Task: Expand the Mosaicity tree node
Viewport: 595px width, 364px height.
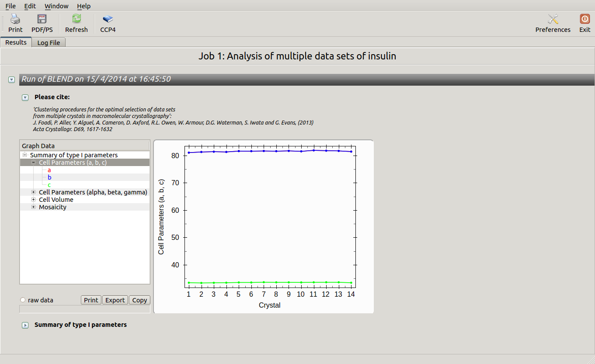Action: click(34, 207)
